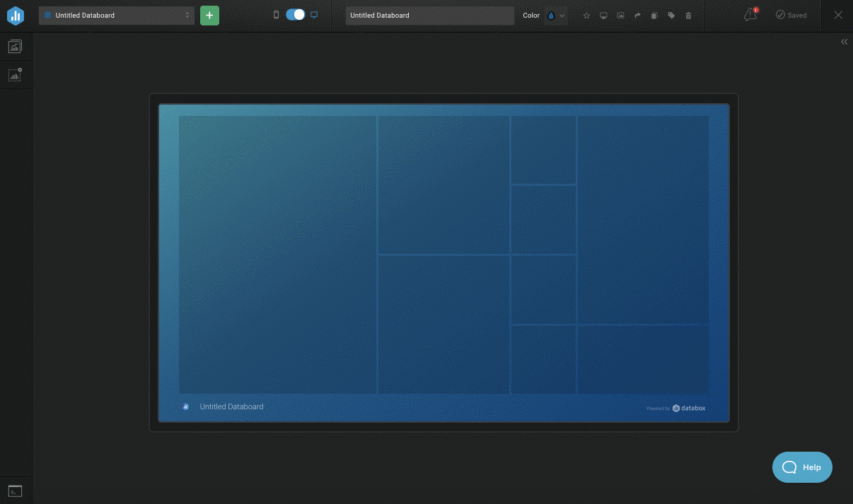Image resolution: width=853 pixels, height=504 pixels.
Task: Open the visualization types sidebar icon
Action: click(x=15, y=74)
